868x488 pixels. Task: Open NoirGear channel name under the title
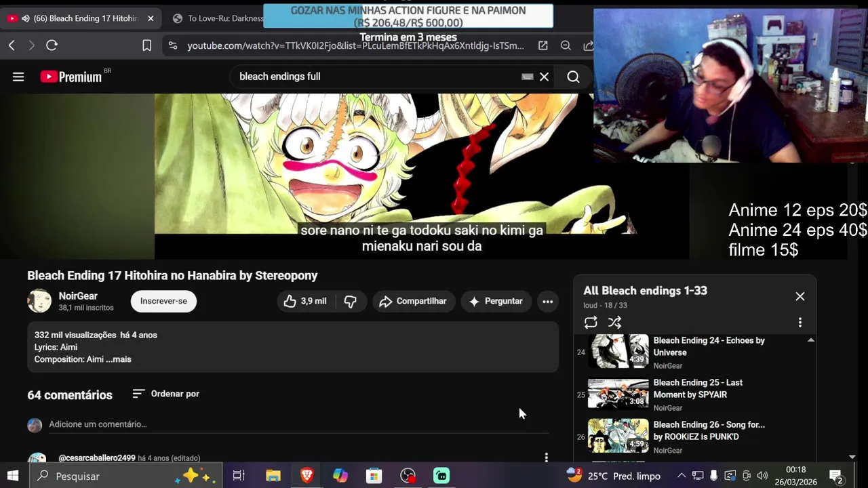tap(78, 296)
